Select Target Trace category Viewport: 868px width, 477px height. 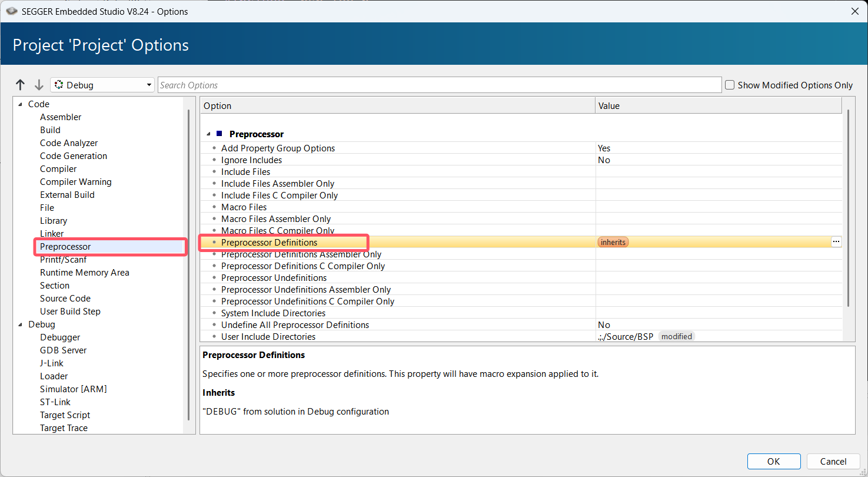[64, 428]
